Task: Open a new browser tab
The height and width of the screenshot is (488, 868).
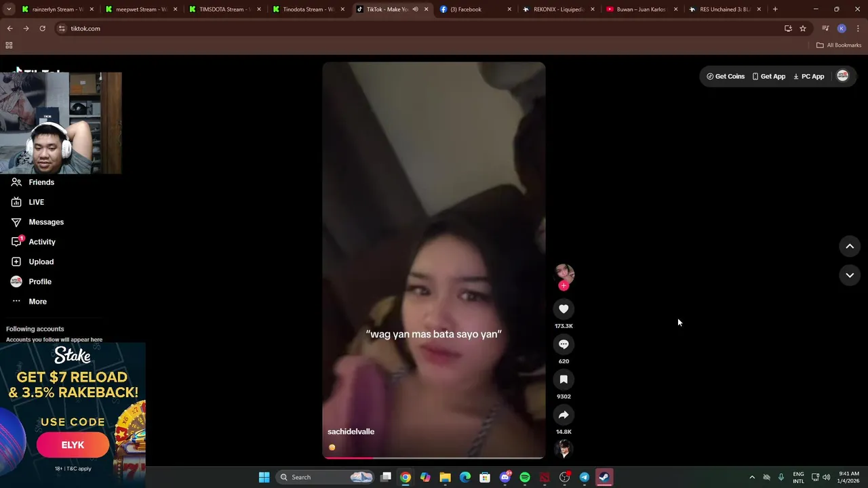Action: pyautogui.click(x=775, y=9)
